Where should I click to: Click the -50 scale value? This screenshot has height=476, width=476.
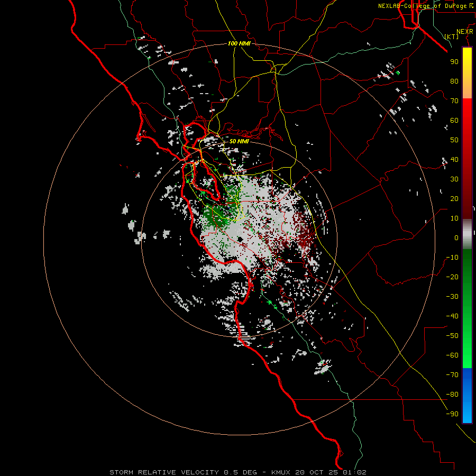pos(452,336)
